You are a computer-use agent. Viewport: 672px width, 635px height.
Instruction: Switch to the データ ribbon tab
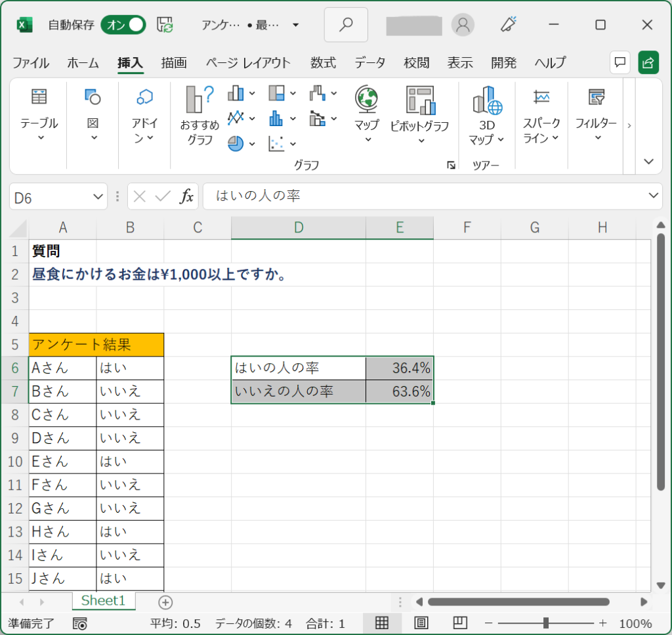coord(370,63)
